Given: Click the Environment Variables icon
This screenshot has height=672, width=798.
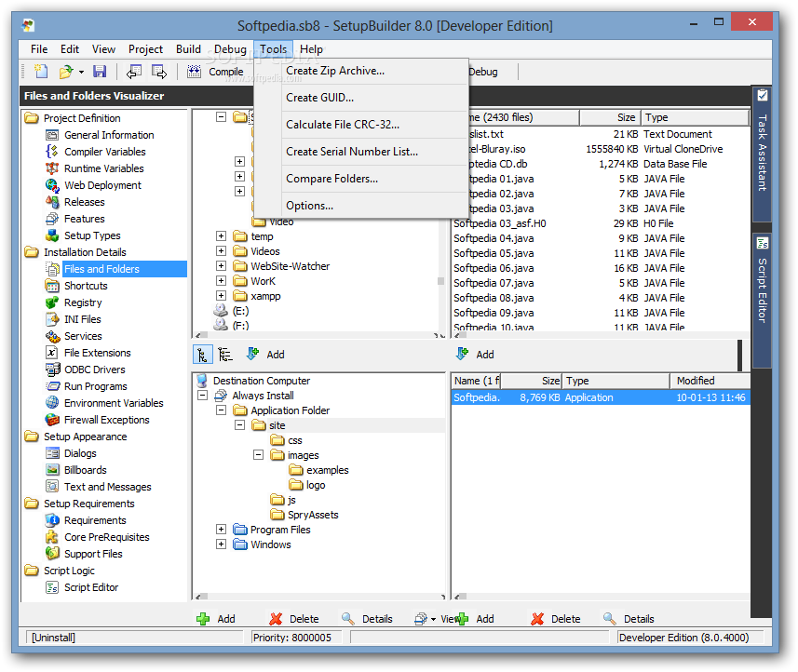Looking at the screenshot, I should coord(52,403).
